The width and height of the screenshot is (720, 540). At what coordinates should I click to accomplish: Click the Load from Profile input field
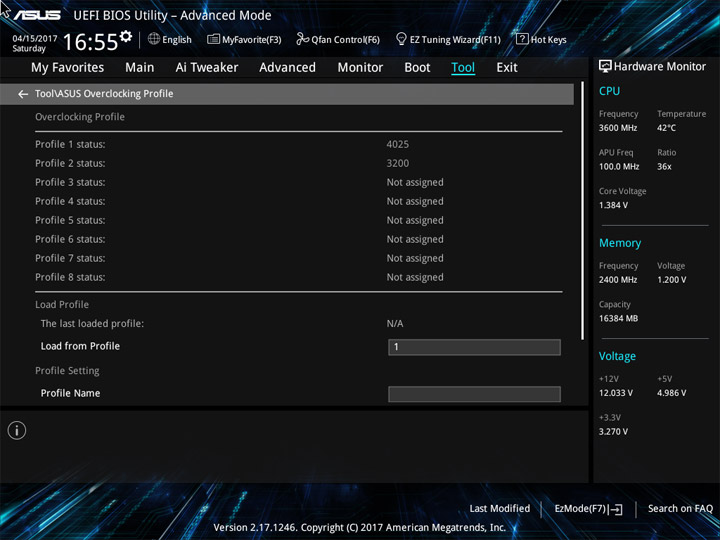click(474, 347)
